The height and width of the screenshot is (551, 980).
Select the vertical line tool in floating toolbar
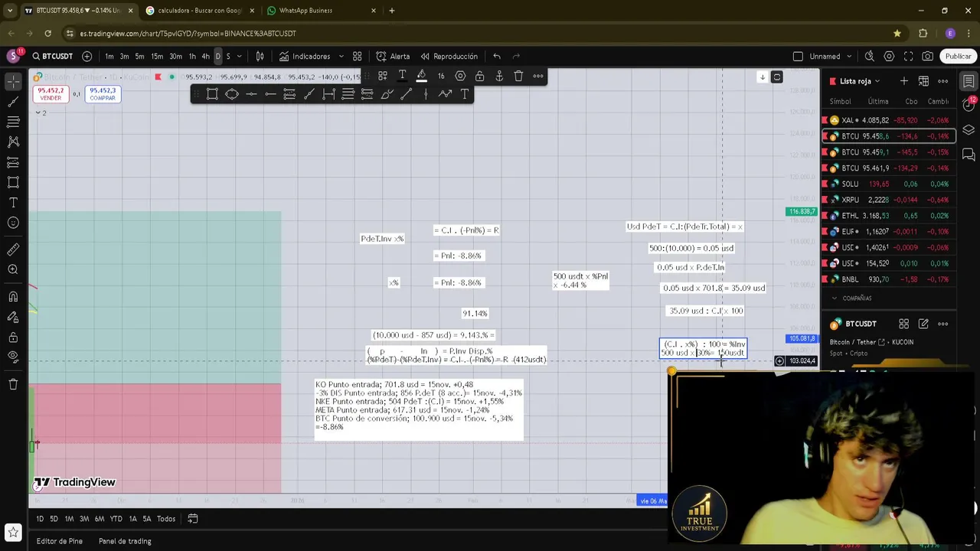[426, 94]
